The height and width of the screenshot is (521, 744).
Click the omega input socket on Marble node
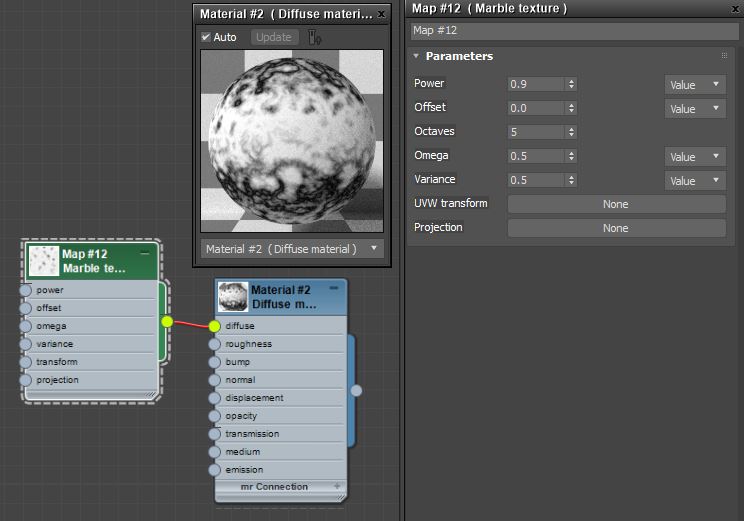[x=26, y=326]
